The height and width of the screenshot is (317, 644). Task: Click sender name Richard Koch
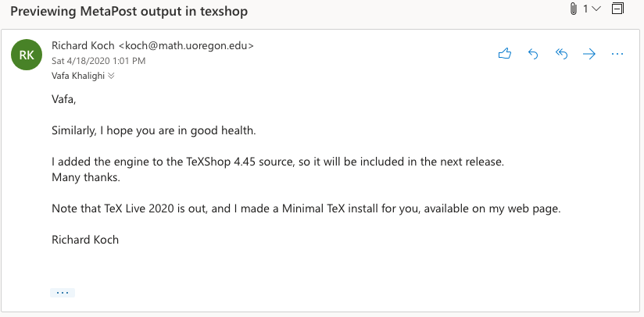click(x=84, y=45)
